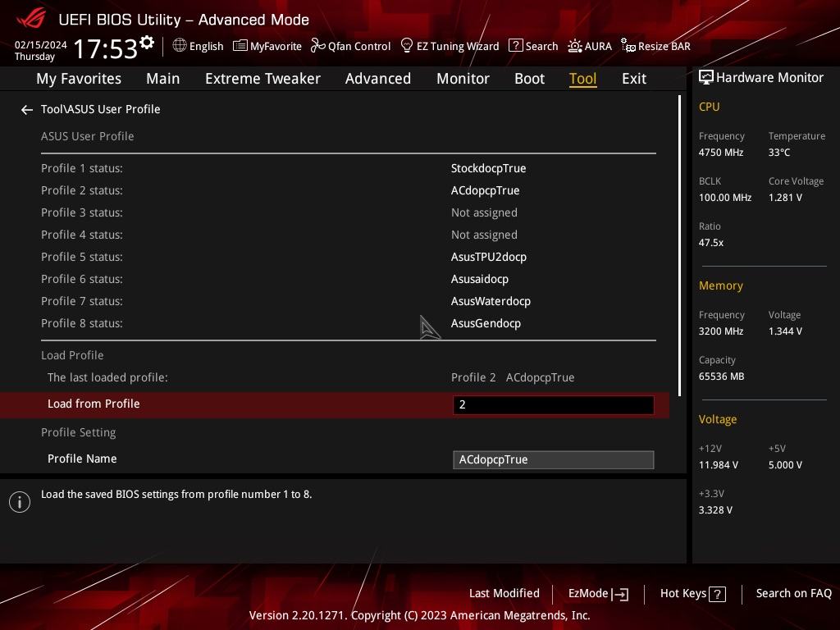The height and width of the screenshot is (630, 840).
Task: Click Profile 6 status value Asusaidocp
Action: click(480, 279)
